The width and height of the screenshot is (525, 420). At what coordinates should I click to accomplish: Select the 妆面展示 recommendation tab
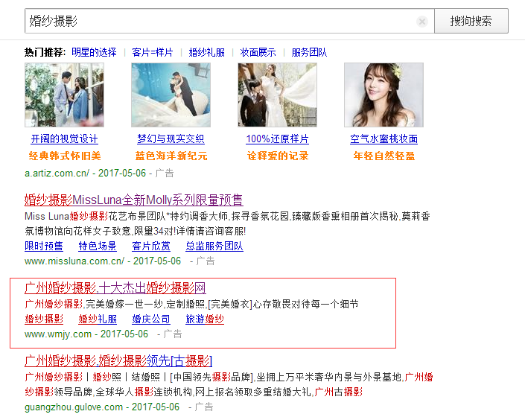[258, 52]
